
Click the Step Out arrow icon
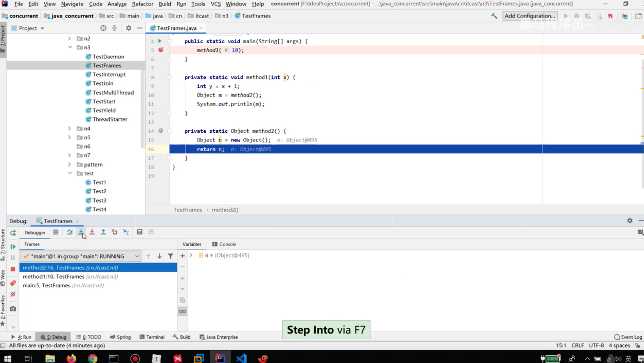(x=103, y=232)
